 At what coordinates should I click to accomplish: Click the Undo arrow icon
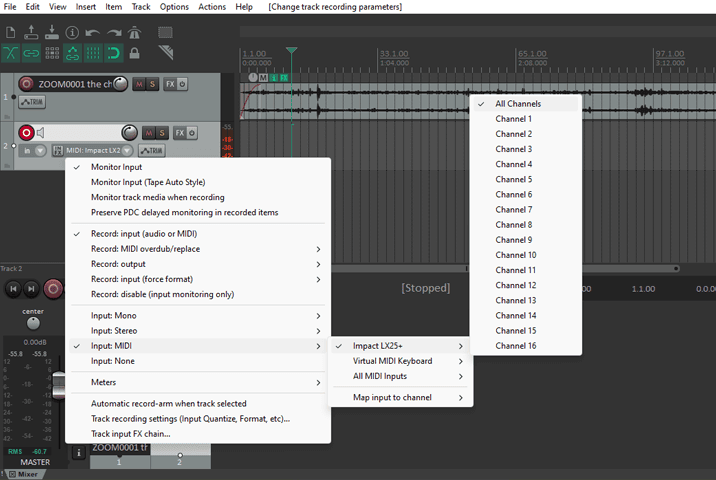point(93,33)
